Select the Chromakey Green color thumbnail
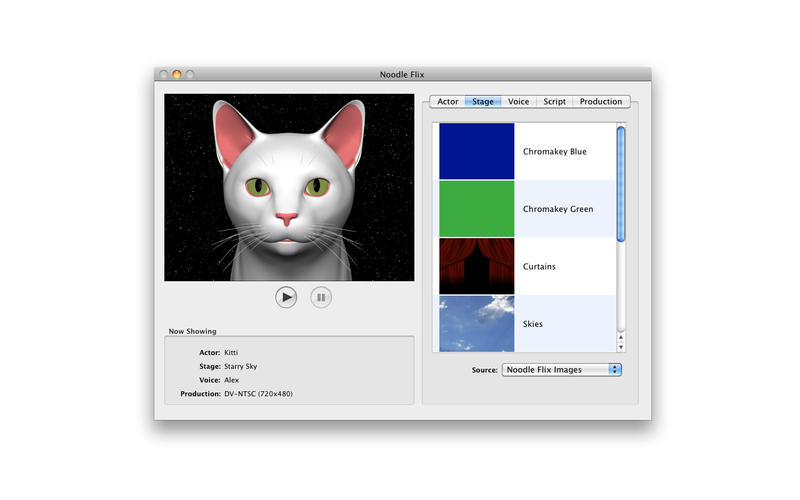The width and height of the screenshot is (800, 500). point(477,209)
